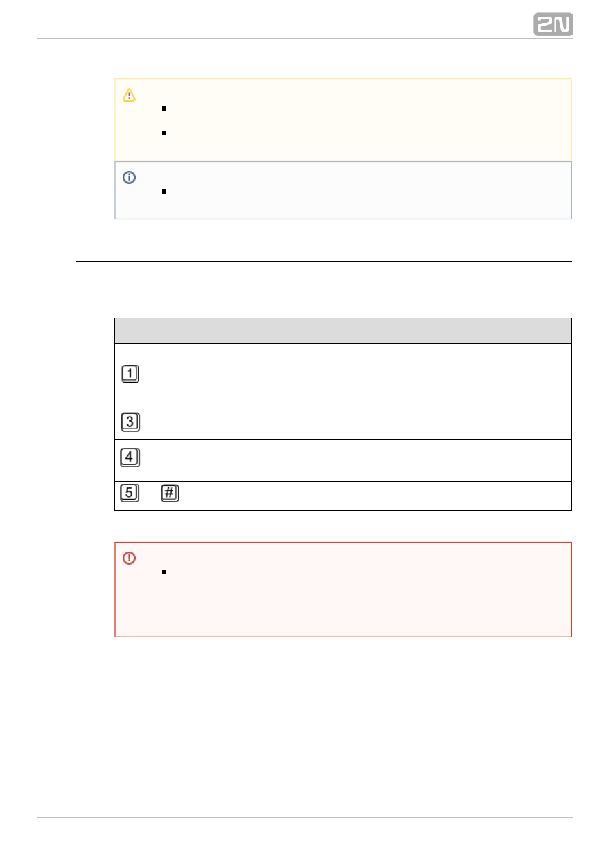Click description cell beside keypad 4 icon
The width and height of the screenshot is (613, 868).
(384, 460)
